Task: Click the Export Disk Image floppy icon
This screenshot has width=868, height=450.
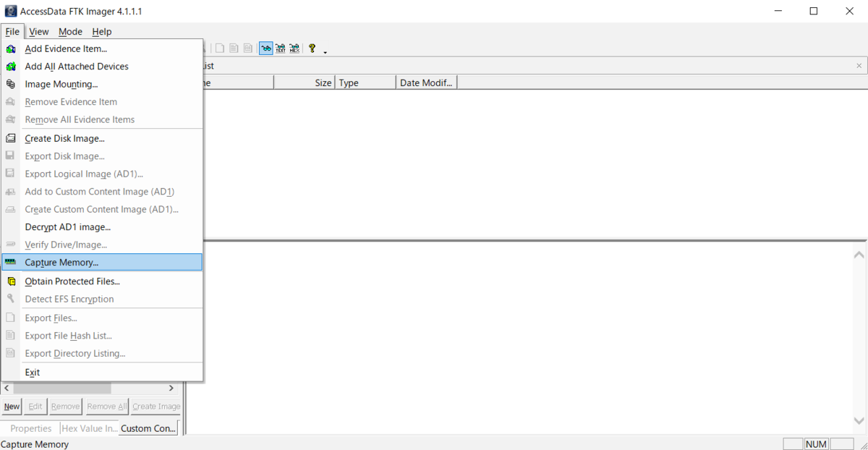Action: coord(11,156)
